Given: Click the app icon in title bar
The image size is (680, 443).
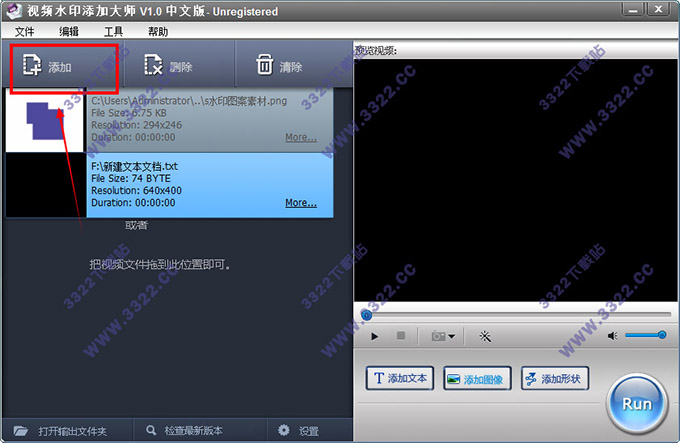Looking at the screenshot, I should coord(14,11).
